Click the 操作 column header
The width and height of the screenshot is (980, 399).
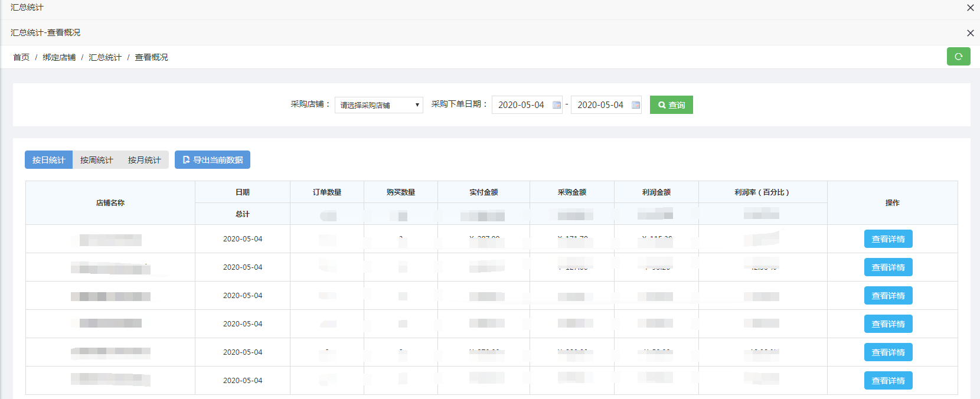[893, 203]
